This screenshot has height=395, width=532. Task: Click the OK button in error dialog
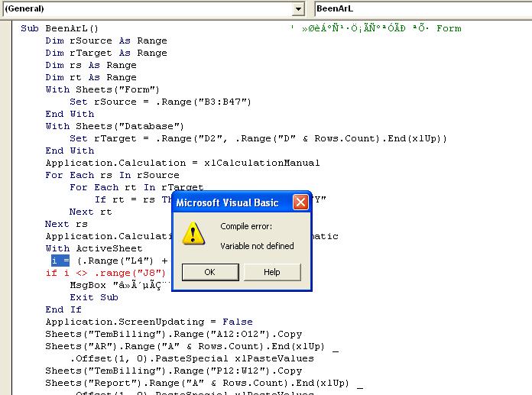coord(209,272)
